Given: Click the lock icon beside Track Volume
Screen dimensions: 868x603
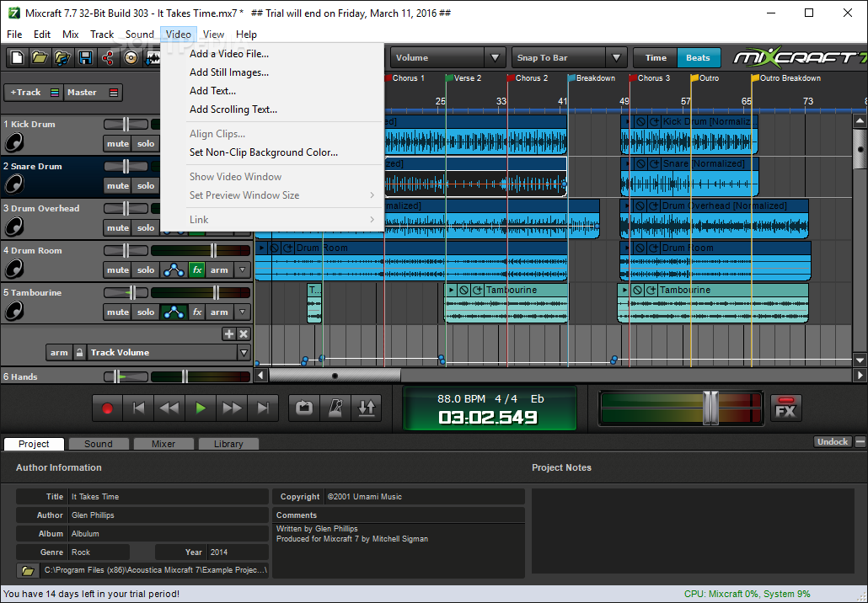Looking at the screenshot, I should click(80, 352).
